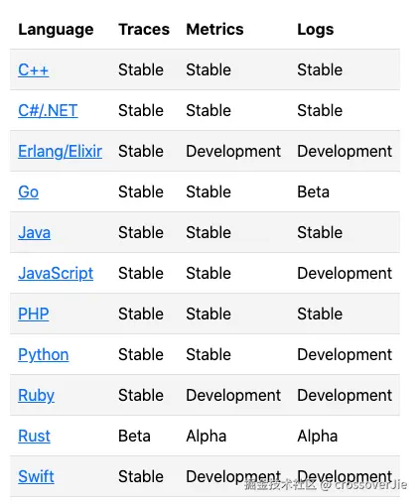The height and width of the screenshot is (504, 420).
Task: Follow the Swift link
Action: pyautogui.click(x=36, y=476)
